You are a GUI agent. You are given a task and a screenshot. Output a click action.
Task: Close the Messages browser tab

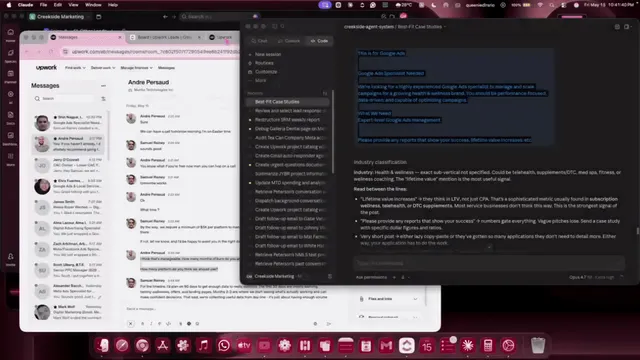click(120, 37)
